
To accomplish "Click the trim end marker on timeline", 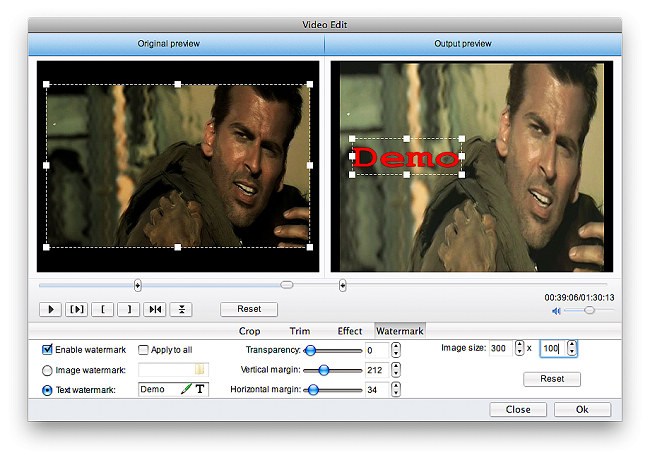I will click(342, 285).
